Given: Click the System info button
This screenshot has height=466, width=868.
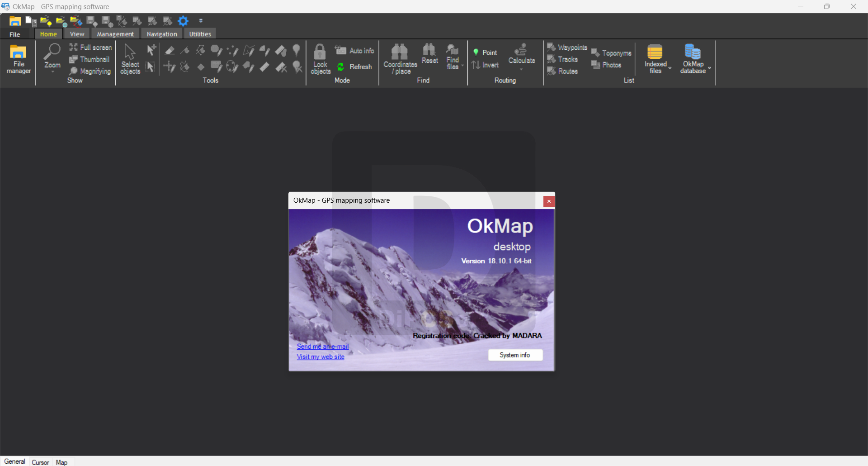Looking at the screenshot, I should point(515,355).
